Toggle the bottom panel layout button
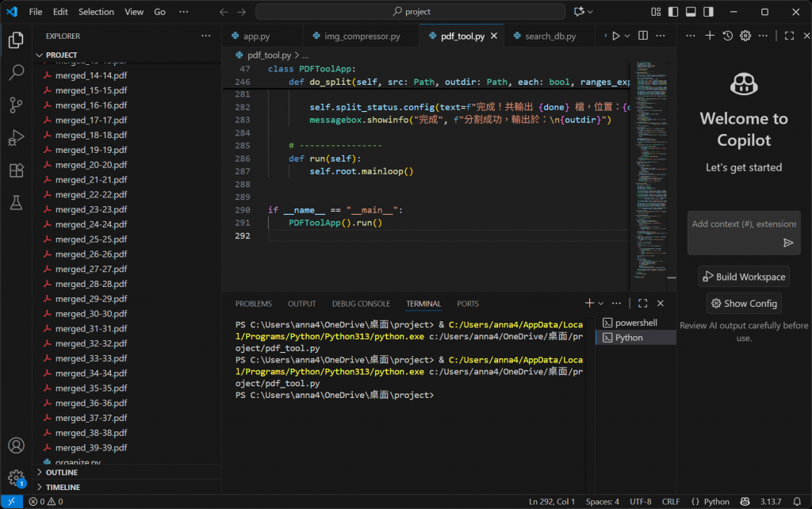Image resolution: width=812 pixels, height=509 pixels. point(690,12)
